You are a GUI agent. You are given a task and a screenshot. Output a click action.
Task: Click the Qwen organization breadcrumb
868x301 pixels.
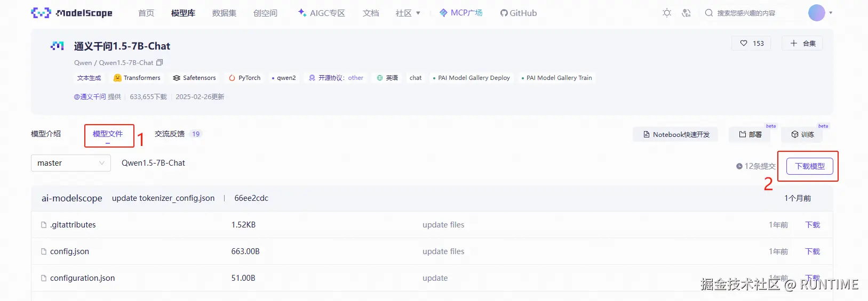pos(83,62)
